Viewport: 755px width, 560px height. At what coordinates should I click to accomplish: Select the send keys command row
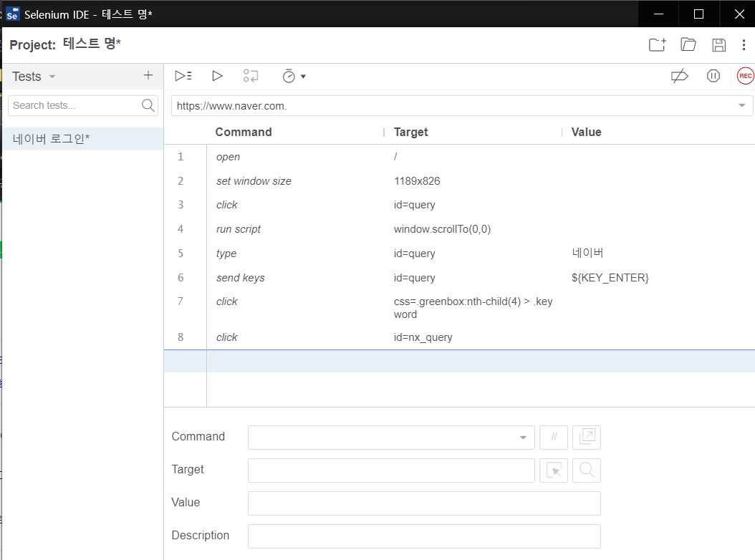(241, 278)
